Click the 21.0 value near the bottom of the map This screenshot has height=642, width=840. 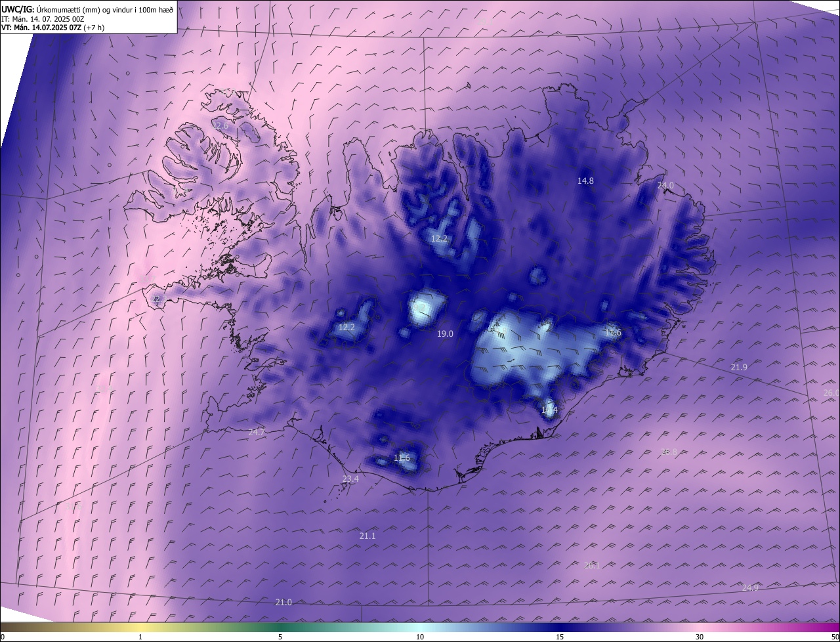pos(283,602)
